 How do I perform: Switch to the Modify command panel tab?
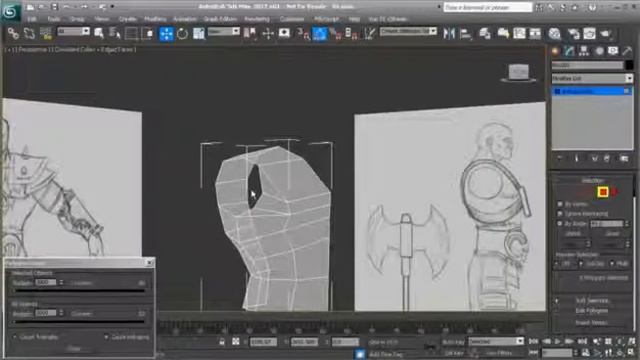click(570, 51)
